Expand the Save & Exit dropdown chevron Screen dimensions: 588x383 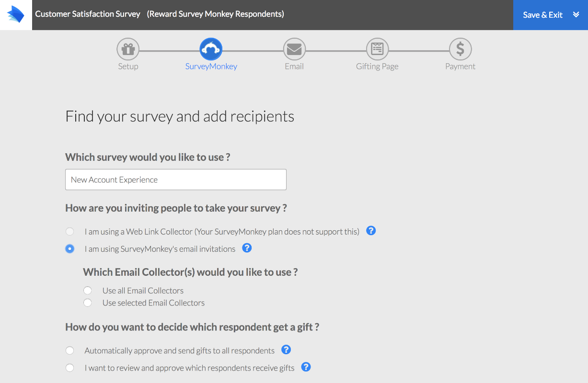click(576, 15)
